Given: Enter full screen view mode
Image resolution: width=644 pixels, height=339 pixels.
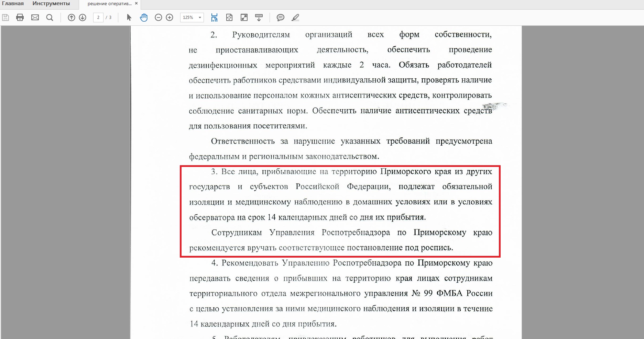Looking at the screenshot, I should coord(244,18).
